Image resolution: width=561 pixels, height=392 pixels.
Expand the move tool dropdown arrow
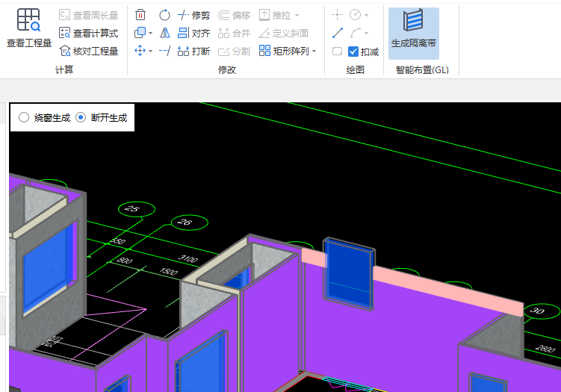(151, 52)
